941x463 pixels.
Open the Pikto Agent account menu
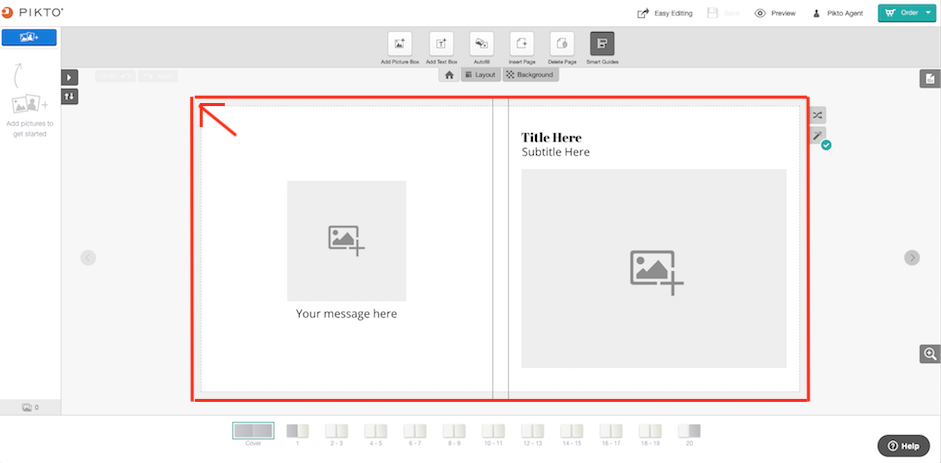click(838, 13)
